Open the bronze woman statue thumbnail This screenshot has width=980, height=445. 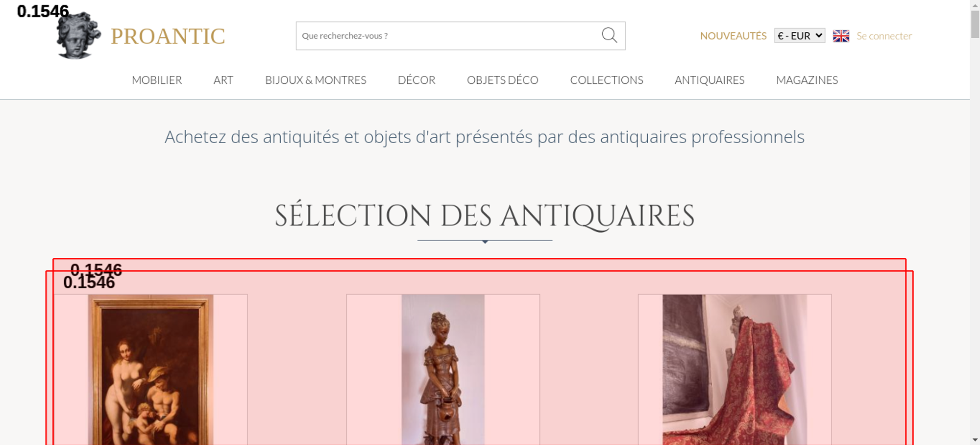coord(443,370)
